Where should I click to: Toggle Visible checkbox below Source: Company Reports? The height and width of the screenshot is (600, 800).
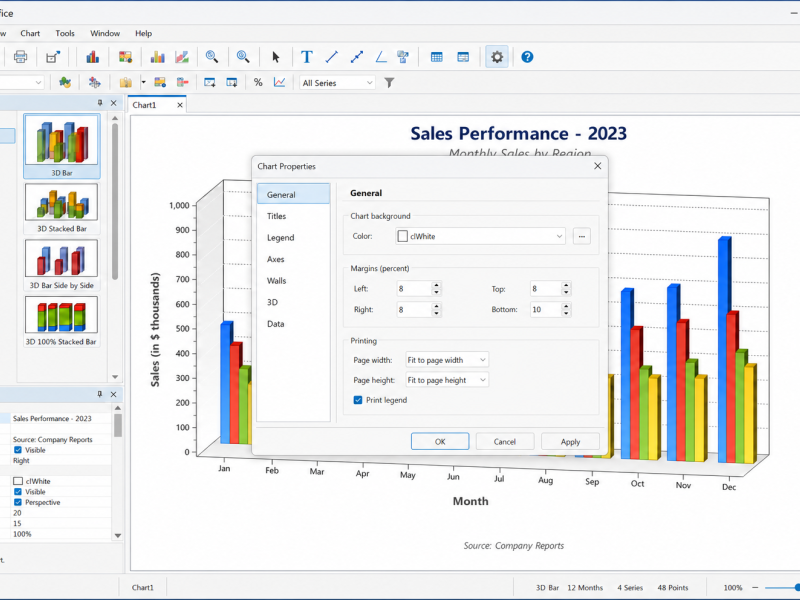pos(18,450)
